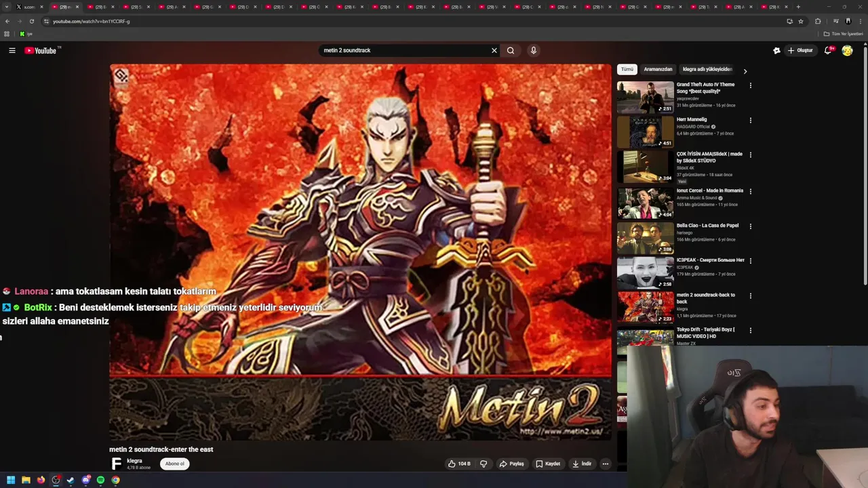The width and height of the screenshot is (868, 488).
Task: Select the Tümü filter chip
Action: tap(627, 69)
